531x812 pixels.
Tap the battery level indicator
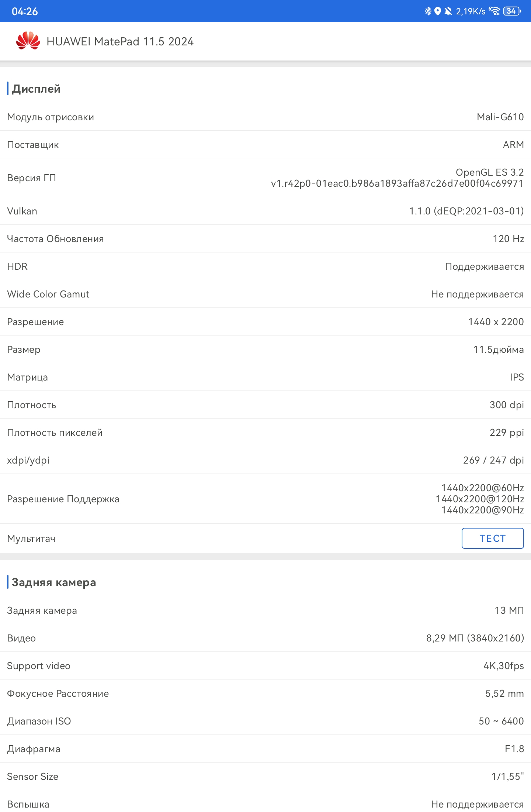coord(512,11)
